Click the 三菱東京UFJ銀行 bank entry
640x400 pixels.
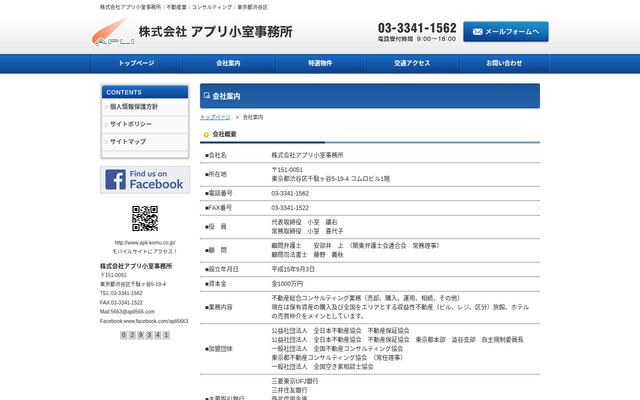pos(295,381)
